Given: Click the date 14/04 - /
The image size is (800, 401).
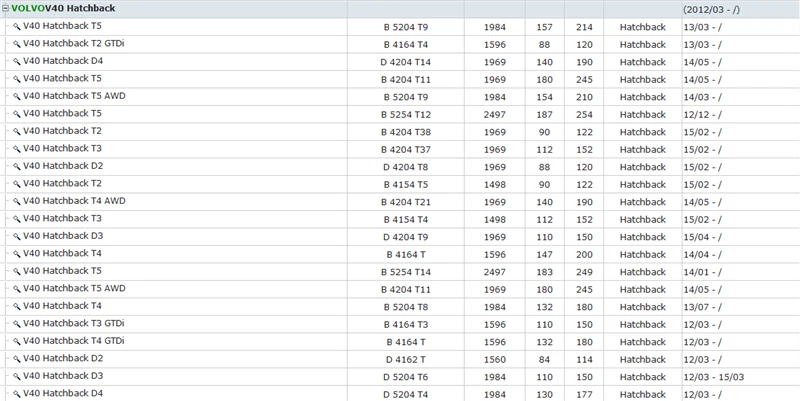Looking at the screenshot, I should [703, 255].
